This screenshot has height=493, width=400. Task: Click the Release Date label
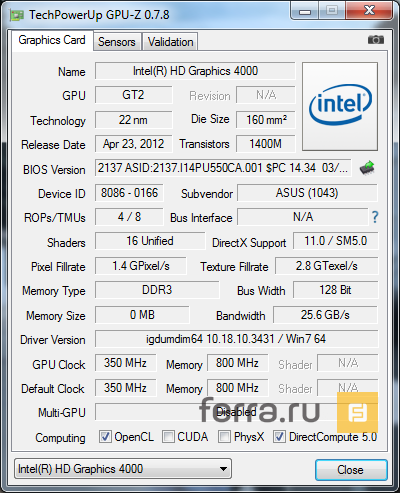53,145
